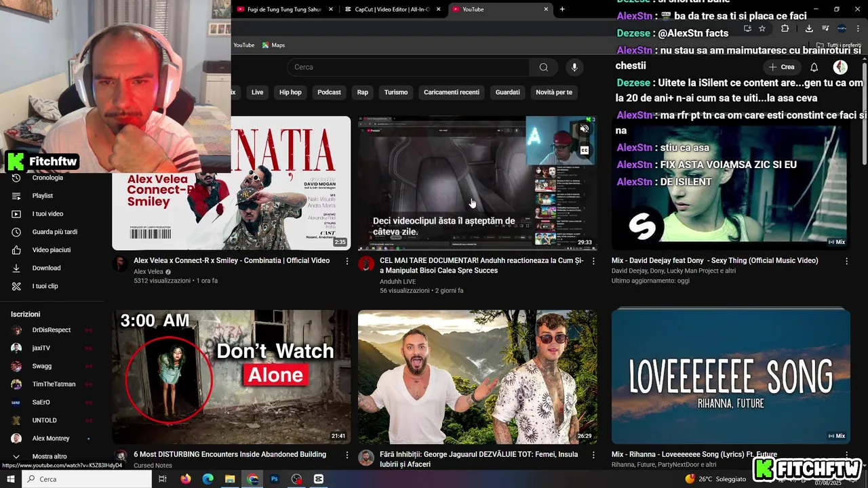Open Windows Start menu
This screenshot has height=488, width=868.
tap(11, 479)
